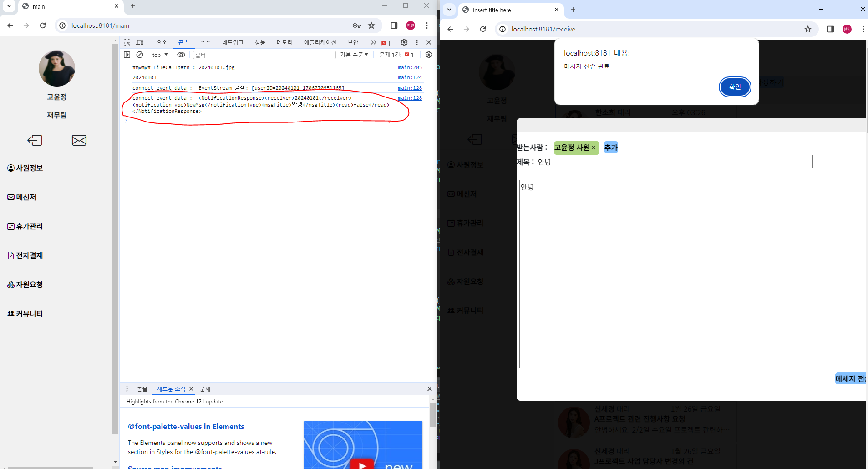868x469 pixels.
Task: Close the 새로운 소식 drawer tab
Action: (x=191, y=389)
